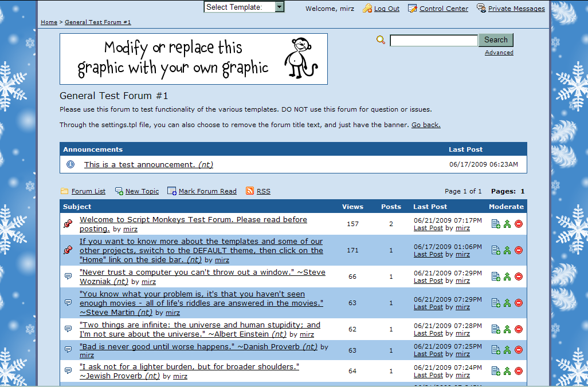Click mirz author link of Wozniak thread
Viewport: 588px width, 387px height.
click(x=148, y=282)
